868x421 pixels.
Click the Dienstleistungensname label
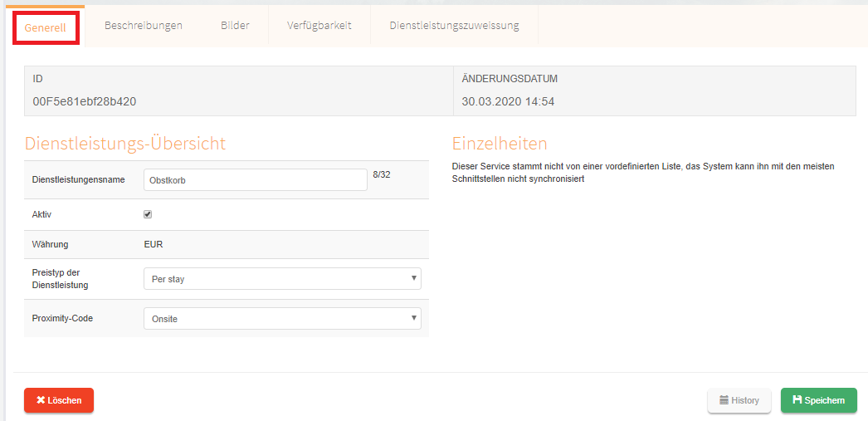[79, 179]
